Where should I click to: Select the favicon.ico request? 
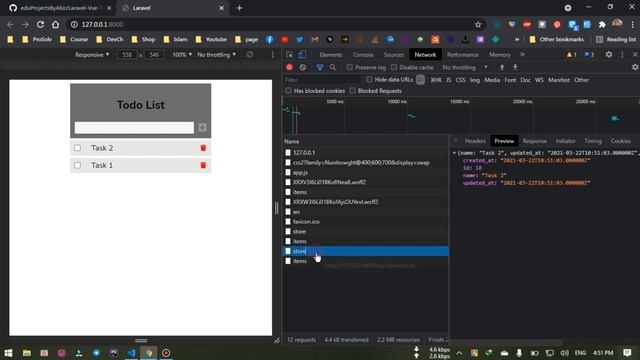point(365,222)
